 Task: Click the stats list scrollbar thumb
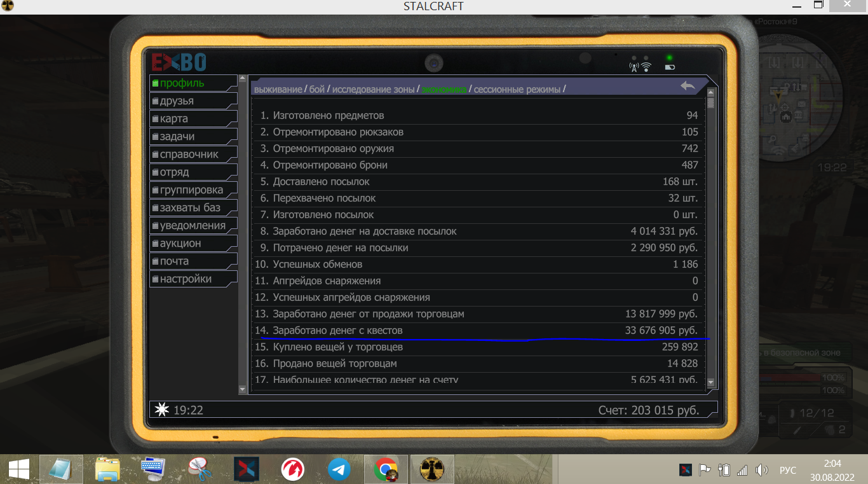click(711, 104)
